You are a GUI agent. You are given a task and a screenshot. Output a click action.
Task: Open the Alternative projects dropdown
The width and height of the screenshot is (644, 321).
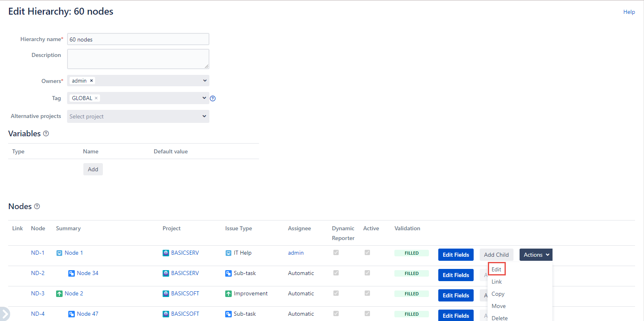[138, 116]
